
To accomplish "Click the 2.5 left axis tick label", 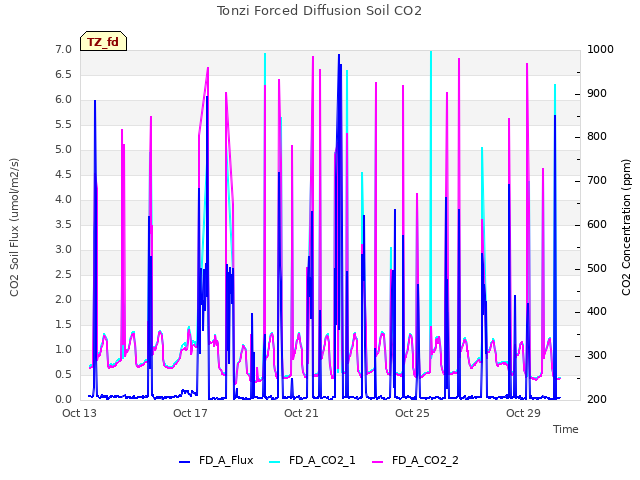I will (64, 275).
